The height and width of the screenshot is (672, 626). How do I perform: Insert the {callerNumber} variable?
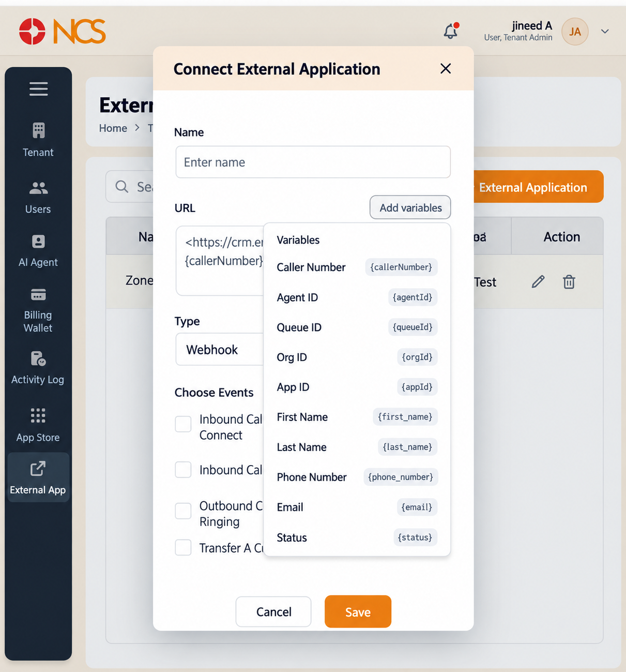(x=401, y=267)
